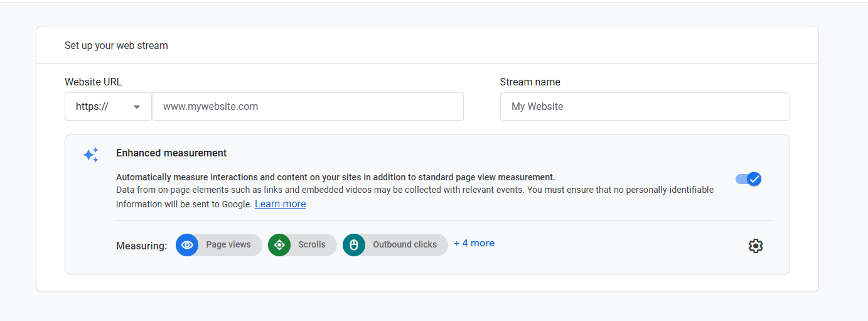Open the https:// protocol dropdown
868x321 pixels.
click(x=108, y=107)
